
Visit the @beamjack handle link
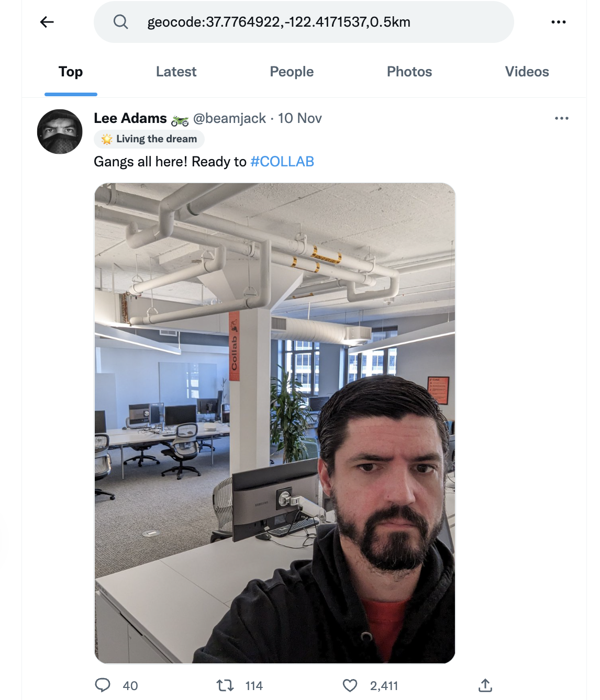click(229, 118)
